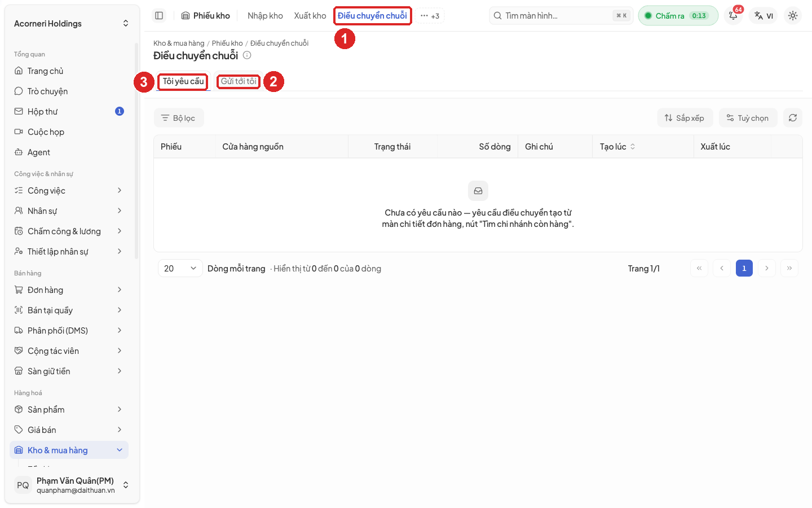Sort by the Tạo lúc column

617,147
